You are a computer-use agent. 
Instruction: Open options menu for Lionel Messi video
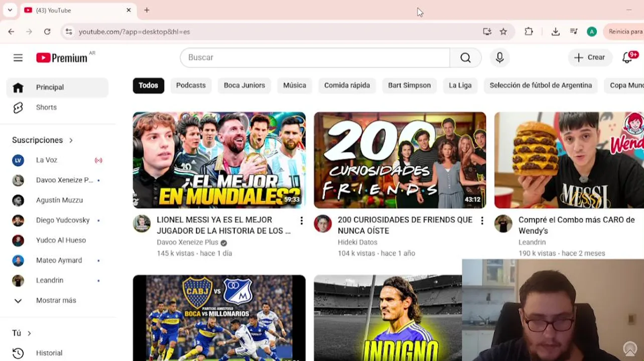coord(301,221)
